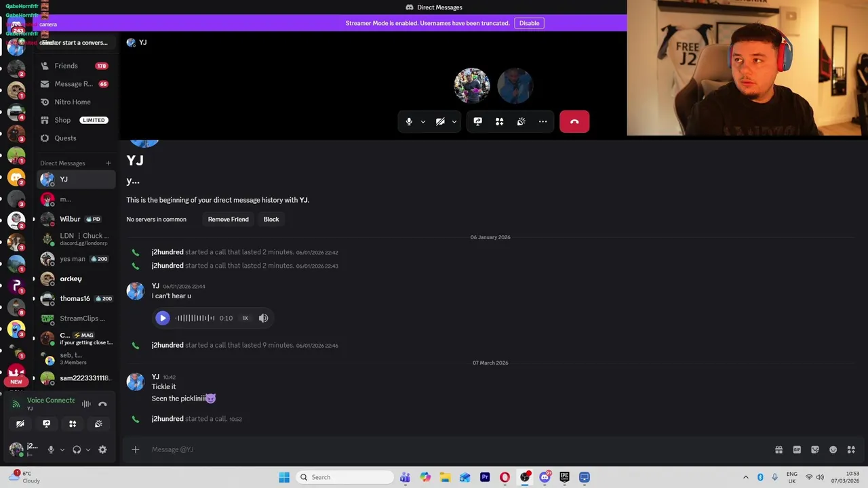
Task: Open Quests page
Action: tap(75, 138)
